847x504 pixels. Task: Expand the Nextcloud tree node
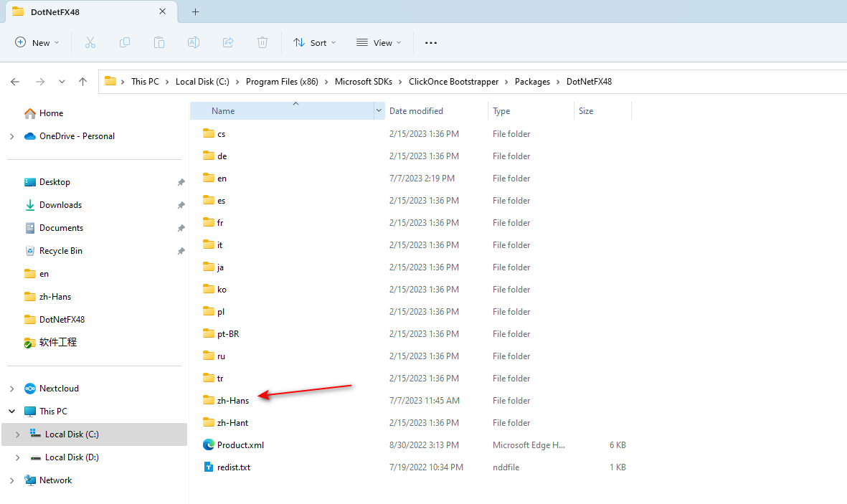12,389
